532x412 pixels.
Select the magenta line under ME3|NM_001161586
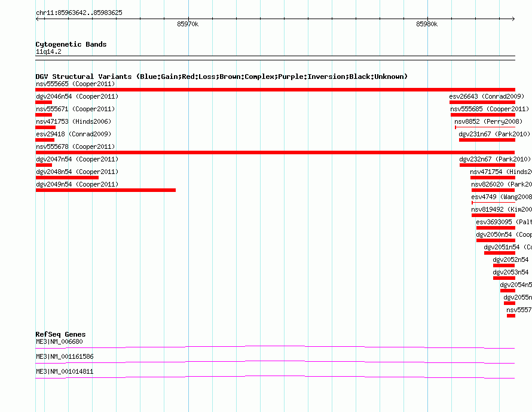[x=275, y=362]
